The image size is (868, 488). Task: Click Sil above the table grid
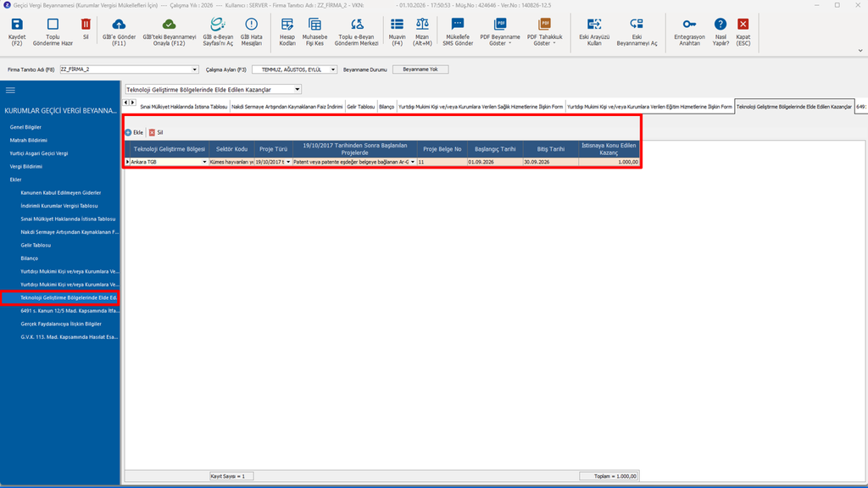pos(156,133)
